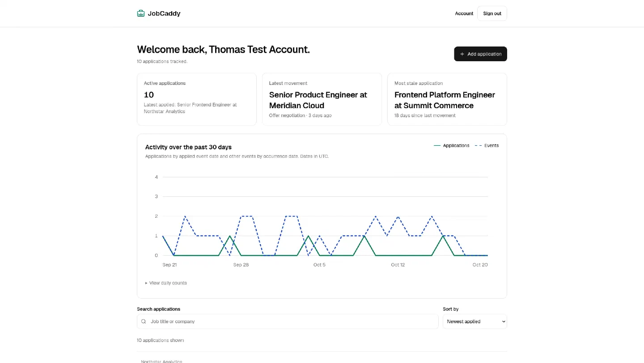
Task: Click Frontend Platform Engineer at Summit Commerce
Action: (x=445, y=100)
